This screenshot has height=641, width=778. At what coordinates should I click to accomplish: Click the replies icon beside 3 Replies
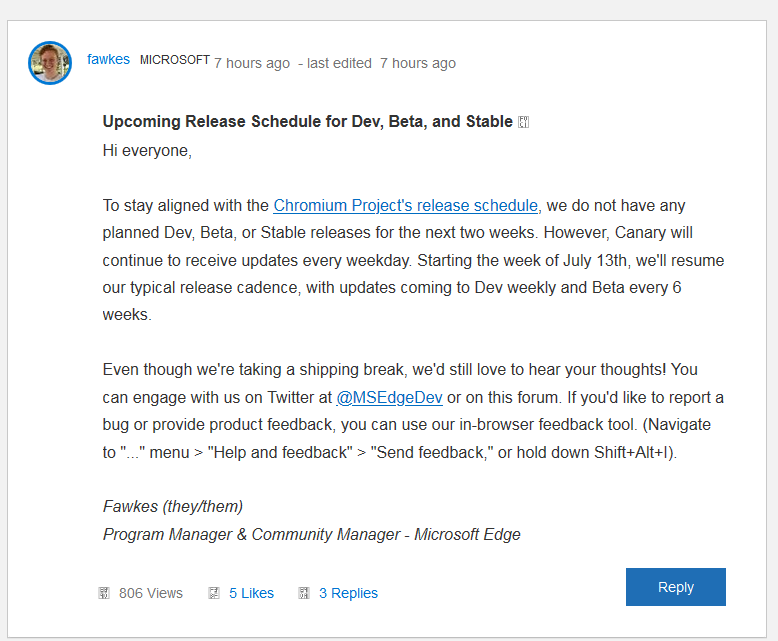pos(304,593)
